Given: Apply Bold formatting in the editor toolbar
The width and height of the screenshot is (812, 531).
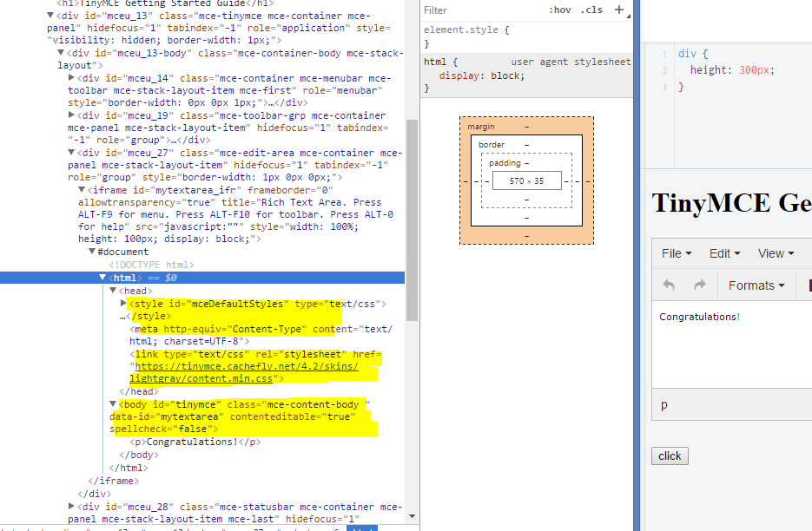Looking at the screenshot, I should point(809,285).
